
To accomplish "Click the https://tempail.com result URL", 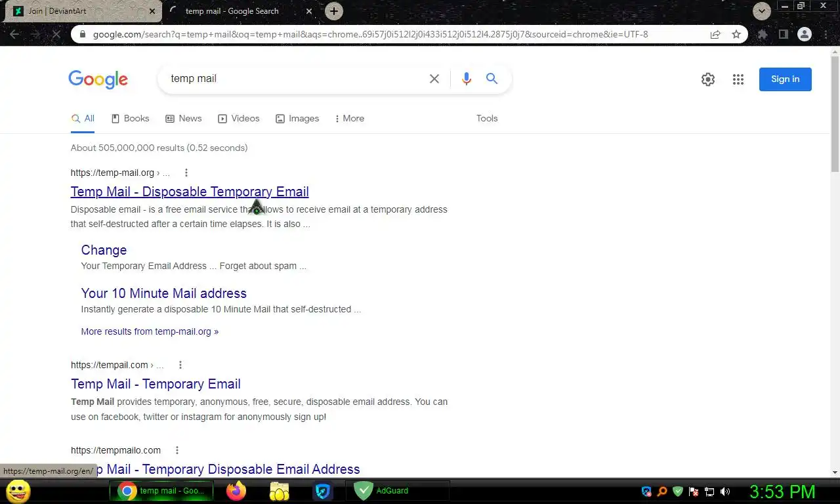I will (x=110, y=365).
